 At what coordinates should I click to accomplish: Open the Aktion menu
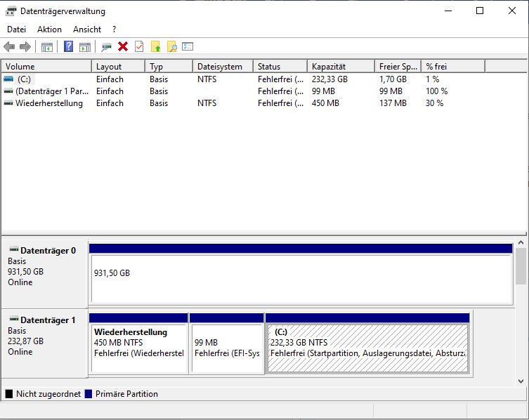click(49, 29)
